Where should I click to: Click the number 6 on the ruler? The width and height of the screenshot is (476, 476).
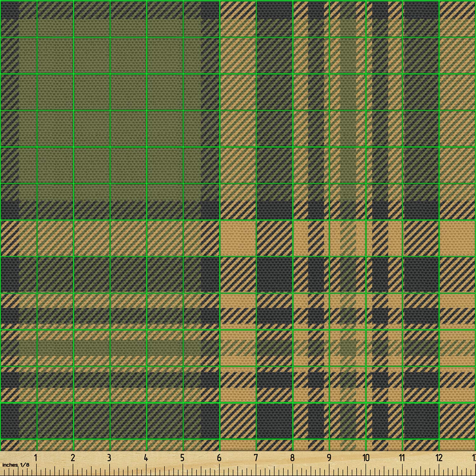pyautogui.click(x=219, y=458)
